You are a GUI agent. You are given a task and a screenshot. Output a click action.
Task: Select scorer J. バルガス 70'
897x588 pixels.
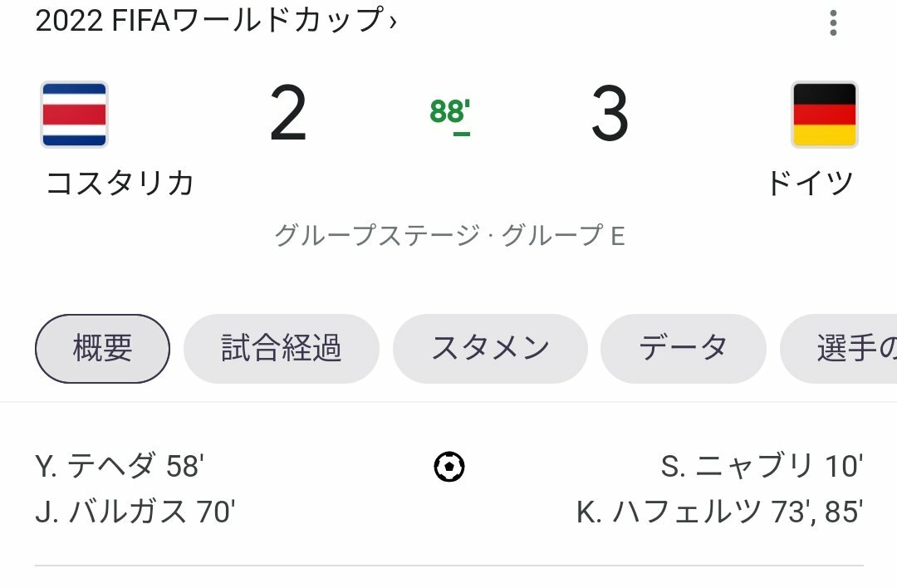pos(135,512)
